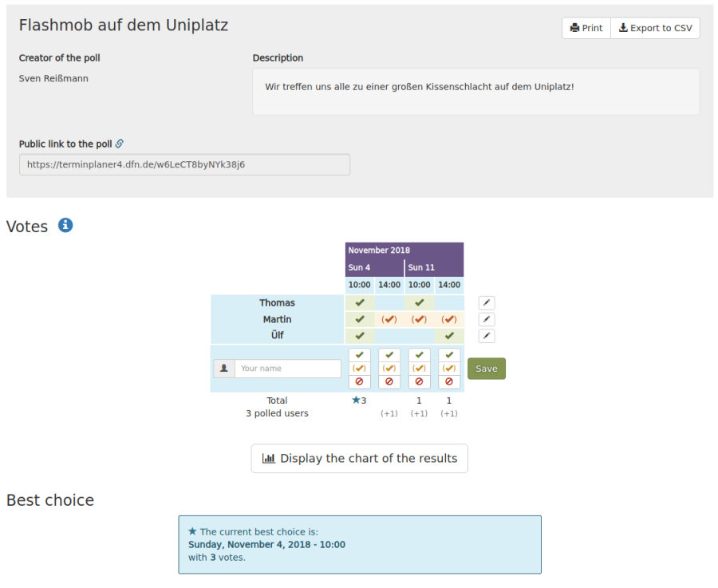Save your vote with the Save button
Screen dimensions: 718x588
click(486, 369)
